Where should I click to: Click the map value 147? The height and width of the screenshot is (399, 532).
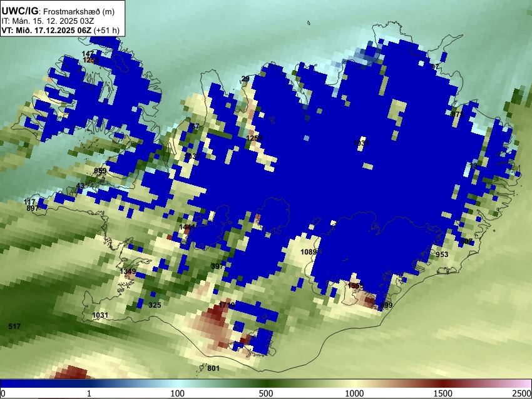pos(88,54)
